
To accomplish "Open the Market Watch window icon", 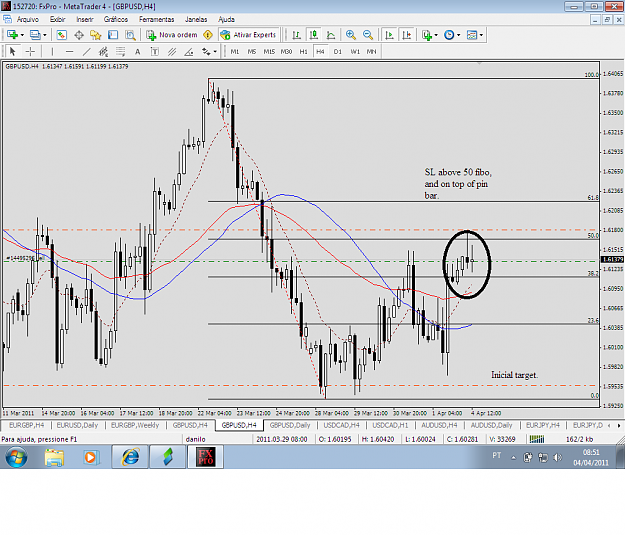I will pyautogui.click(x=61, y=35).
